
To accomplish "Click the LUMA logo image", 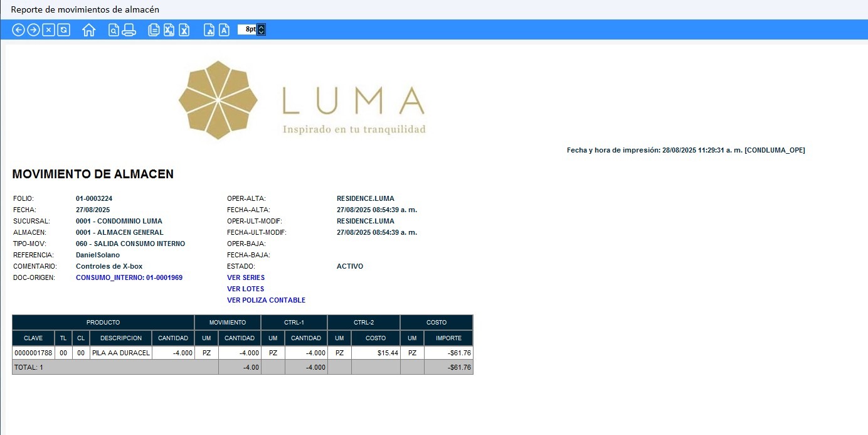I will [302, 100].
